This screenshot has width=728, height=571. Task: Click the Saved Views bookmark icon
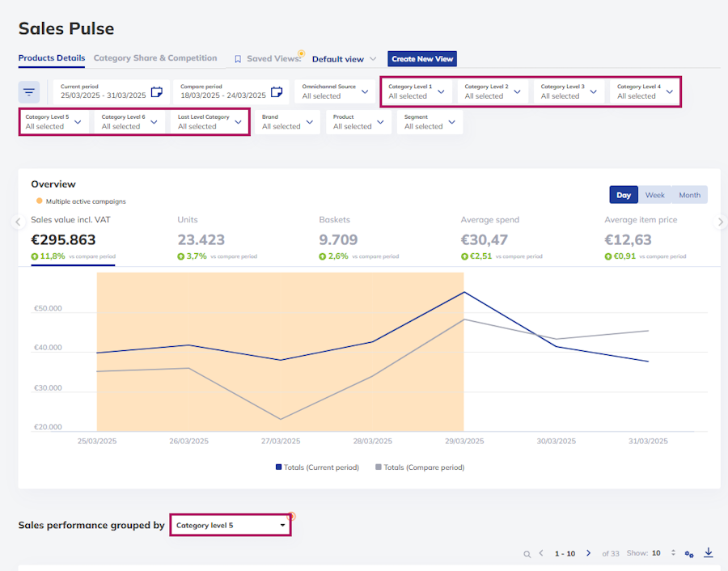point(238,59)
